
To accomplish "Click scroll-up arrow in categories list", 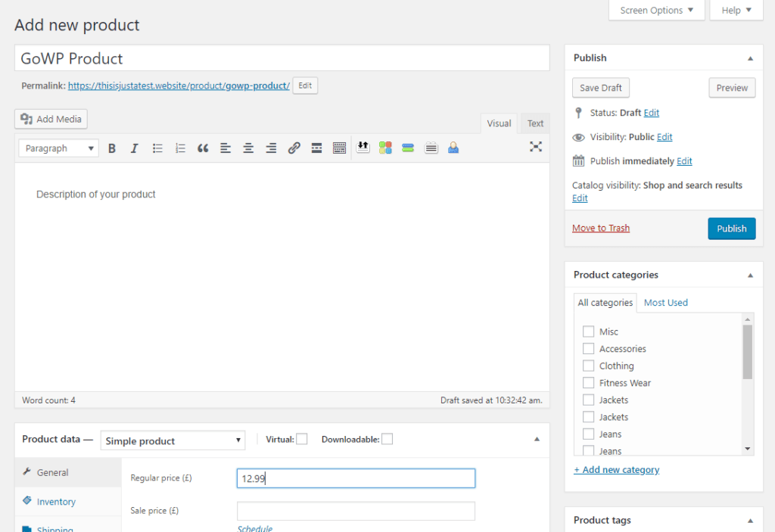I will click(x=747, y=319).
